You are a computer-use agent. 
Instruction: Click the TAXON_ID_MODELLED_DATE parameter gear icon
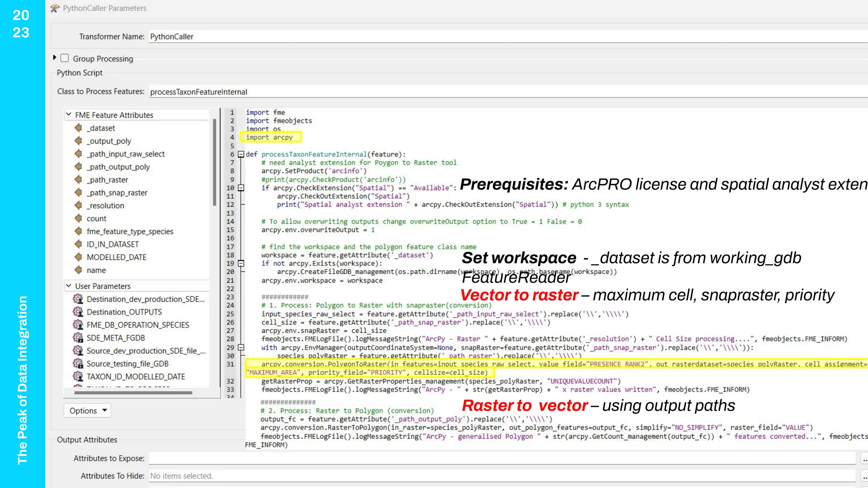pyautogui.click(x=78, y=377)
